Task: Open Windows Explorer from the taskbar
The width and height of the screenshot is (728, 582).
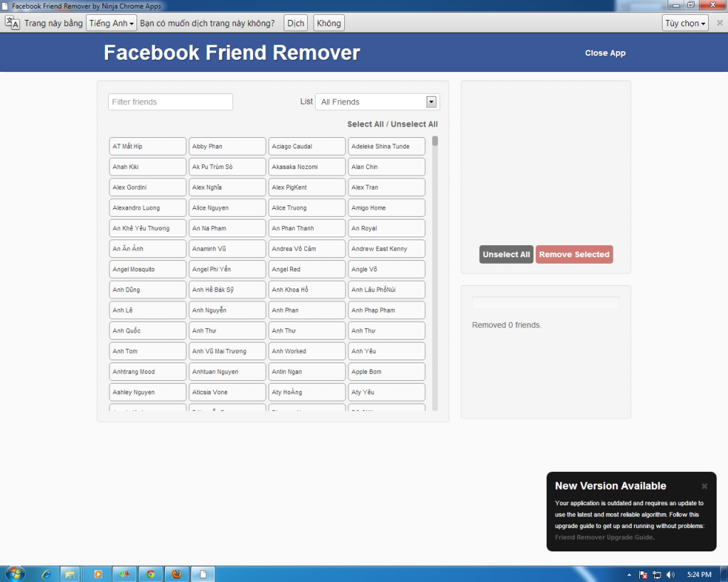Action: pyautogui.click(x=70, y=575)
